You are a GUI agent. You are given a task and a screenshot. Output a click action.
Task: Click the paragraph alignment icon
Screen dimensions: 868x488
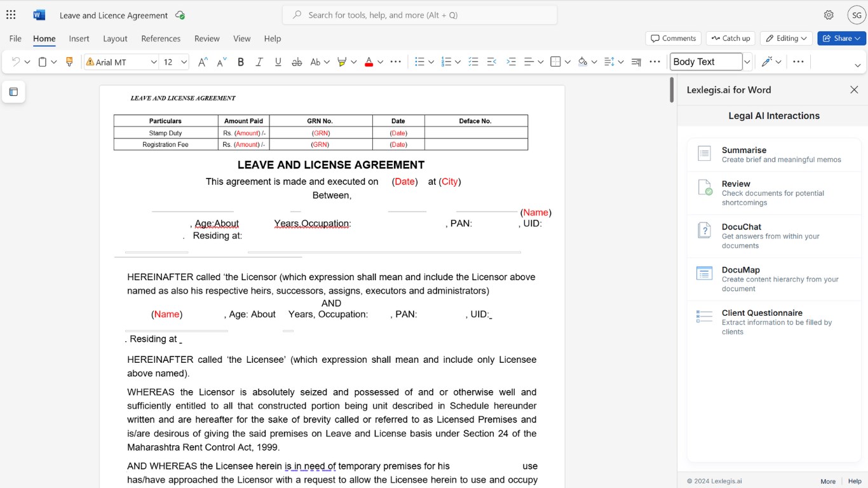[529, 62]
